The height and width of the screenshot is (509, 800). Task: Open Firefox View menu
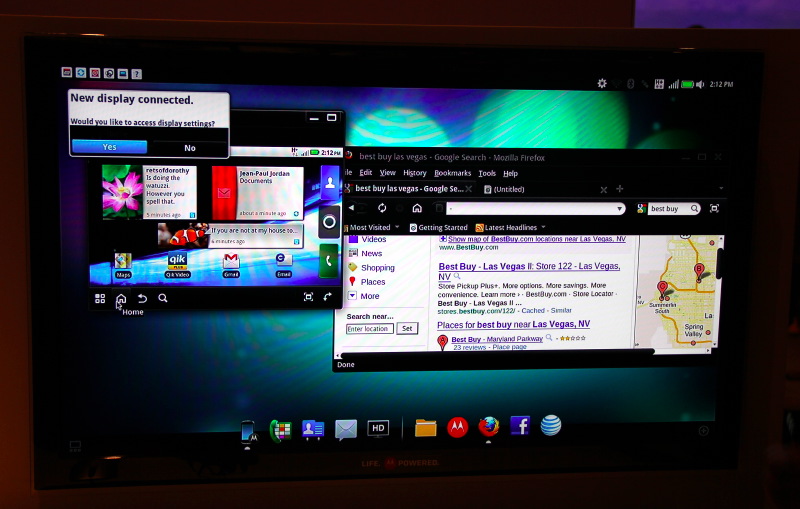pyautogui.click(x=387, y=173)
